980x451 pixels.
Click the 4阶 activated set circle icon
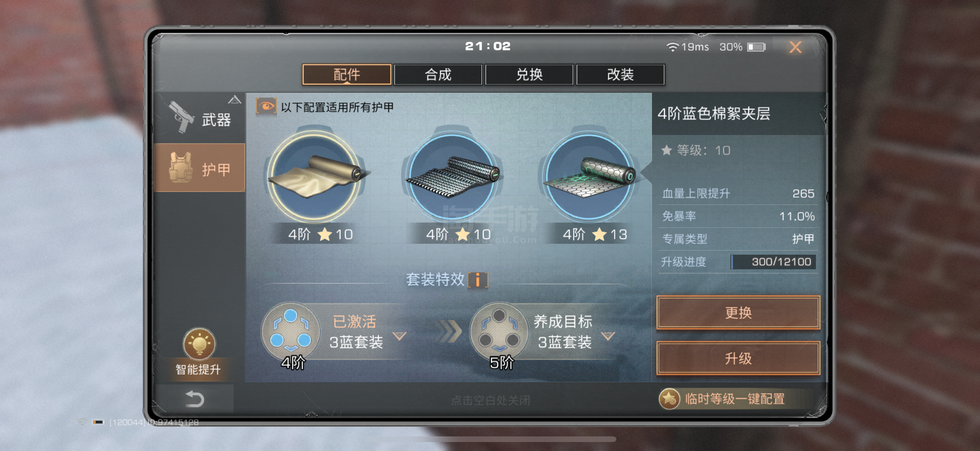[x=291, y=331]
